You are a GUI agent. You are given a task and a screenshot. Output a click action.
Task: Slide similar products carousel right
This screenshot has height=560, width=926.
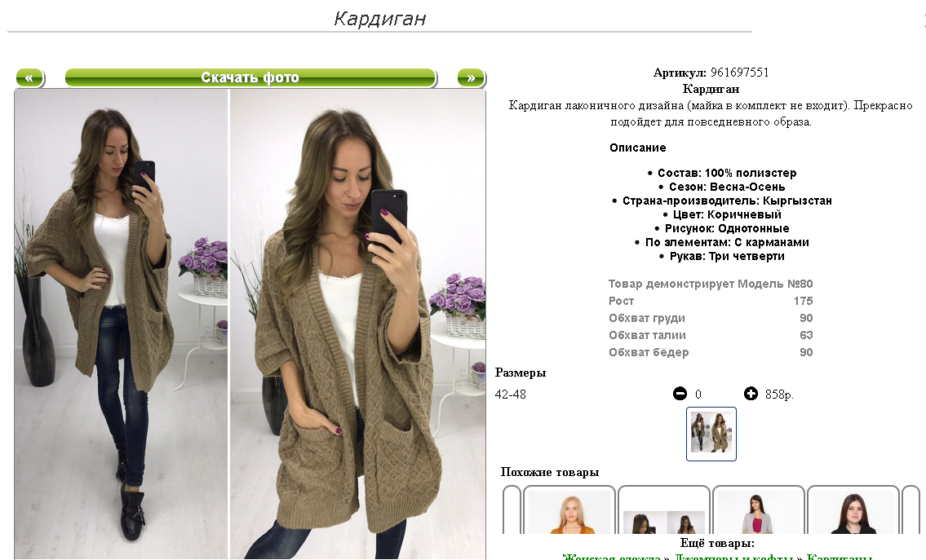(910, 510)
